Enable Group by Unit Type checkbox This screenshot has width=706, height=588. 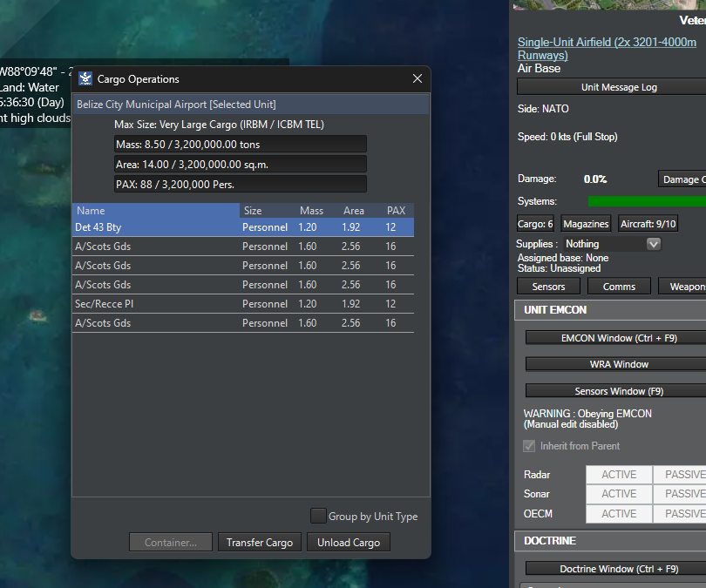[x=318, y=516]
